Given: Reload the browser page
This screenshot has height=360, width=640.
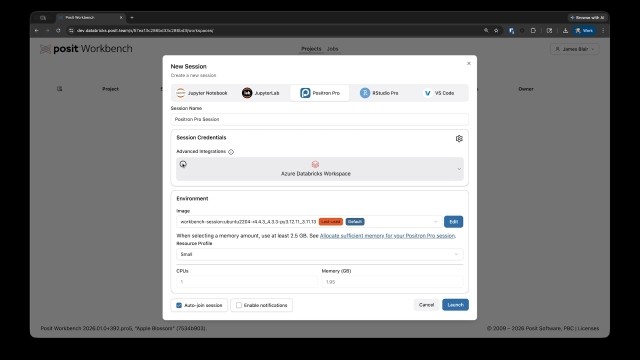Looking at the screenshot, I should (58, 31).
